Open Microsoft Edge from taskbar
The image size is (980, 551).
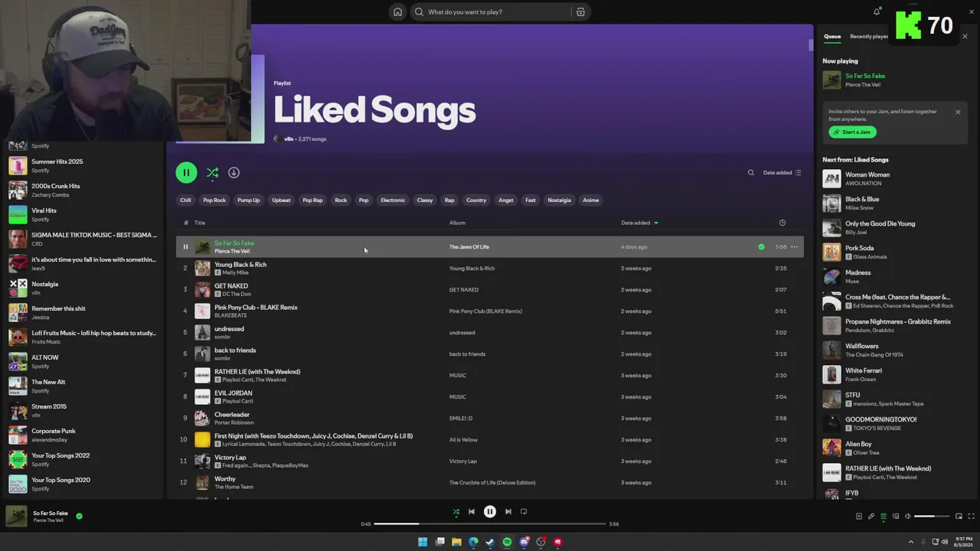473,542
